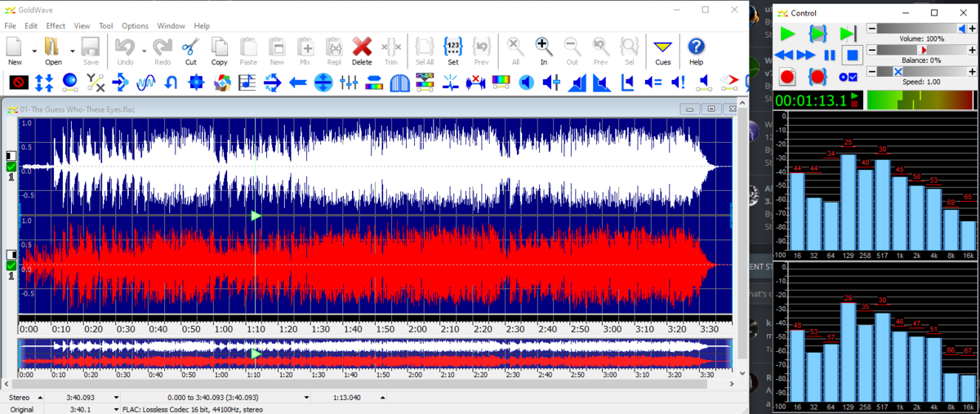Click the Speed minus button

[x=871, y=72]
